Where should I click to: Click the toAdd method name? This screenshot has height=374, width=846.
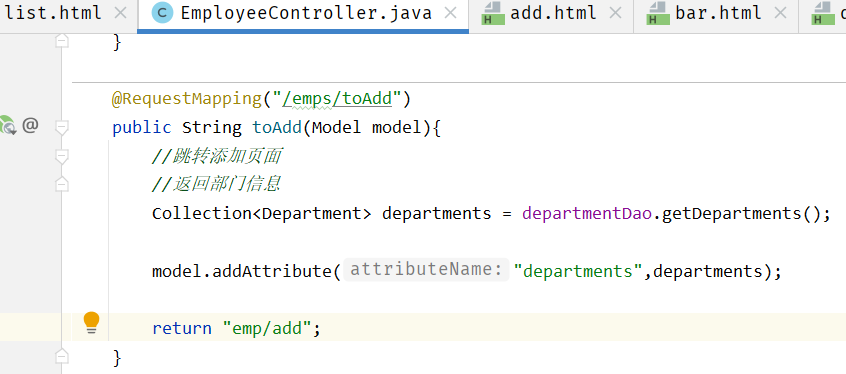[x=277, y=128]
